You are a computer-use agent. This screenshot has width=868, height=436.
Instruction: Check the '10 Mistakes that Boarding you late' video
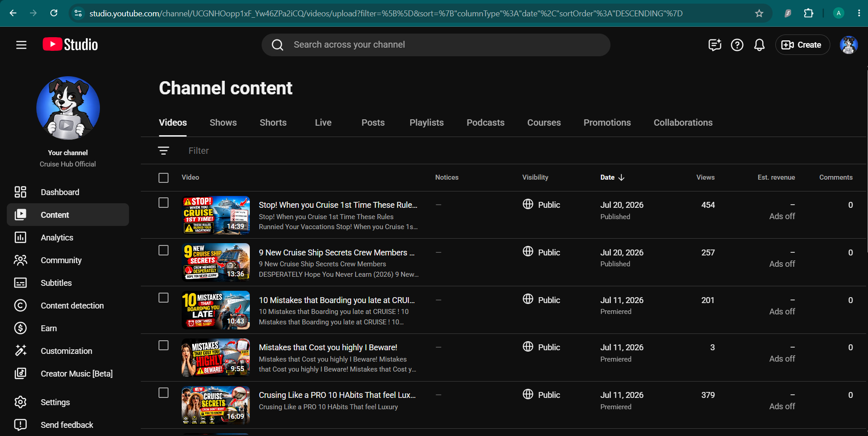pyautogui.click(x=164, y=298)
